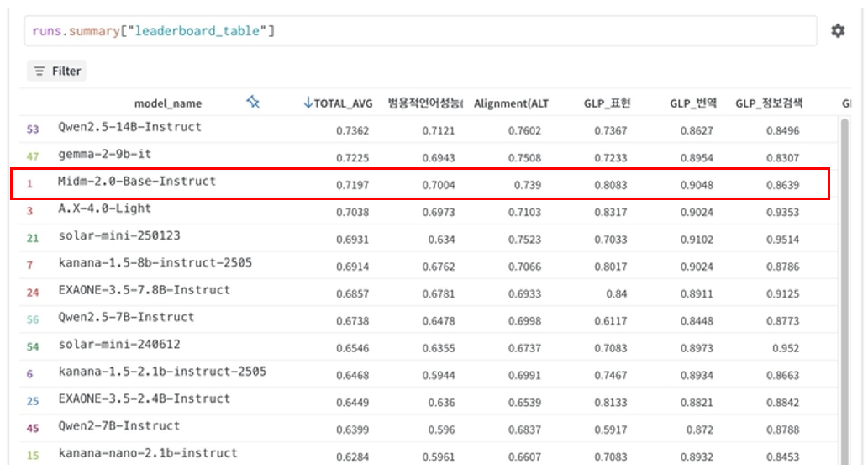This screenshot has height=475, width=868.
Task: Click the model_name column header
Action: point(168,103)
